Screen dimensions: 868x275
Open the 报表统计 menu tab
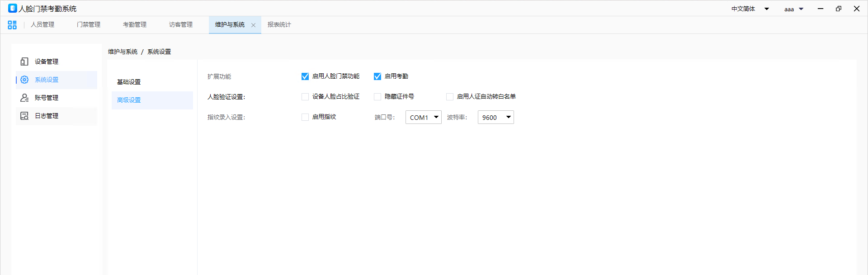(x=279, y=25)
